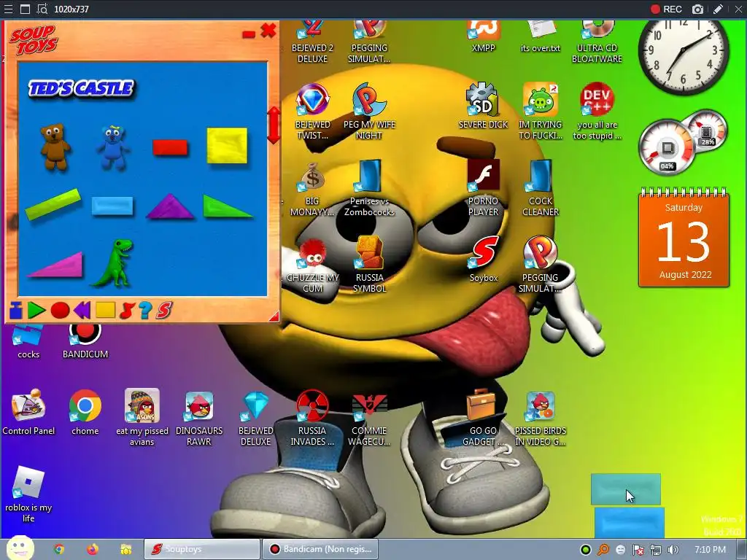Pick the pink ramp wedge toy
Screen dimensions: 747x560
[x=55, y=265]
